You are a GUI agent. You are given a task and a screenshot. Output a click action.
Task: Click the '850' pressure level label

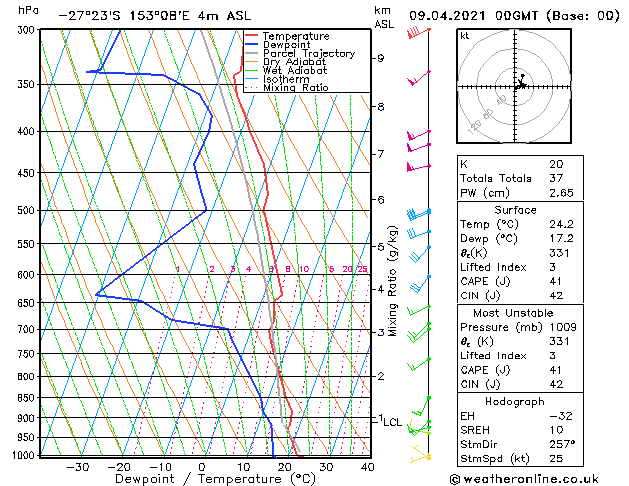28,398
